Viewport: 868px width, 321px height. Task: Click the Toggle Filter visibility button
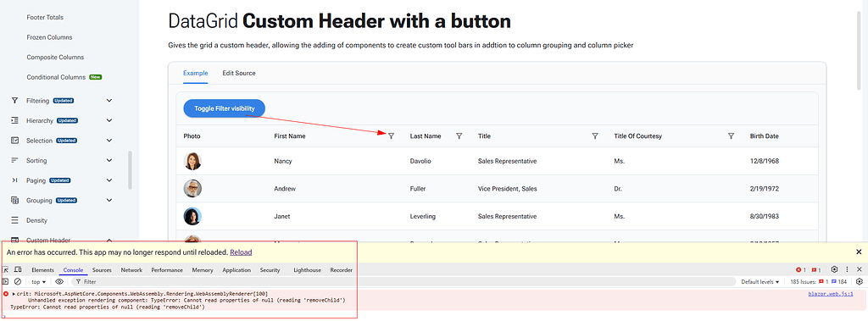[224, 108]
